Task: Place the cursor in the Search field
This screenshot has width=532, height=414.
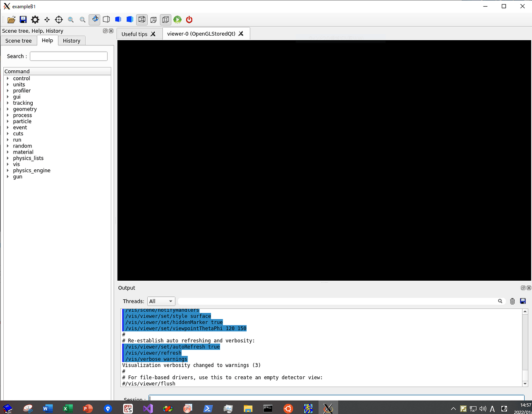Action: pyautogui.click(x=69, y=56)
